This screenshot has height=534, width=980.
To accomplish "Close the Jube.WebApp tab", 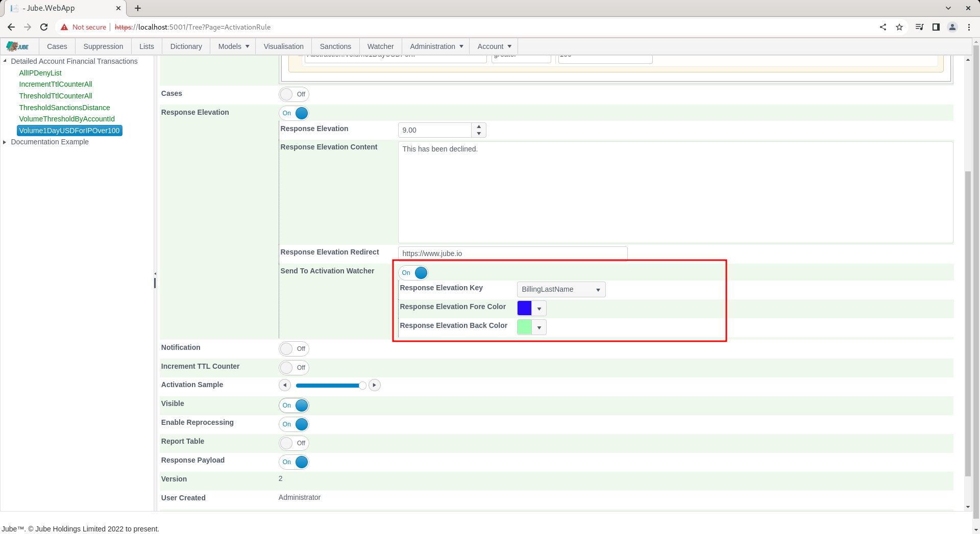I will [x=118, y=8].
